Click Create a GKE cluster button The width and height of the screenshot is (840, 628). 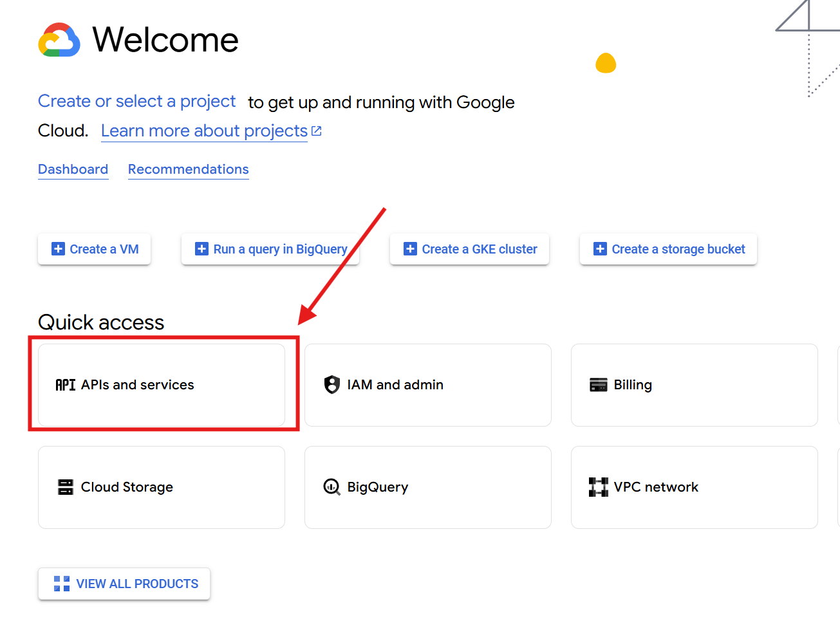[x=470, y=249]
